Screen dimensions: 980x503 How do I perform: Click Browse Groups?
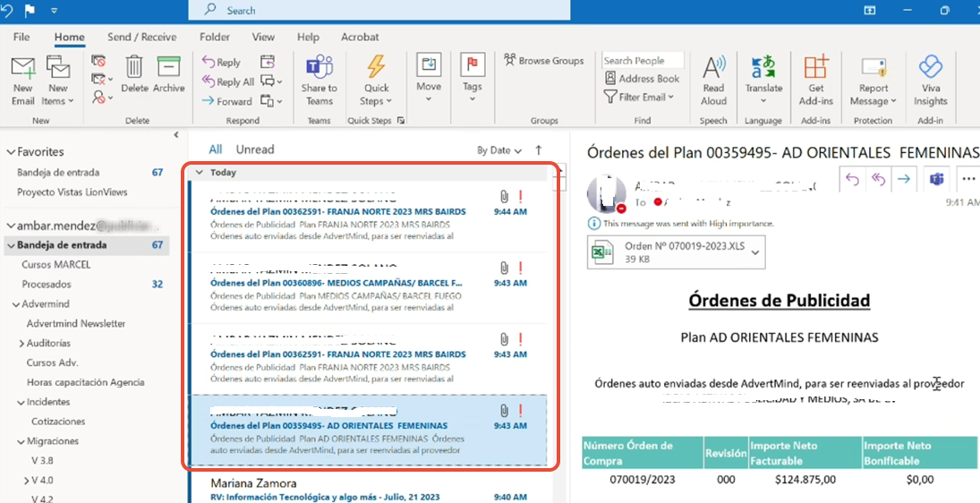(x=544, y=61)
